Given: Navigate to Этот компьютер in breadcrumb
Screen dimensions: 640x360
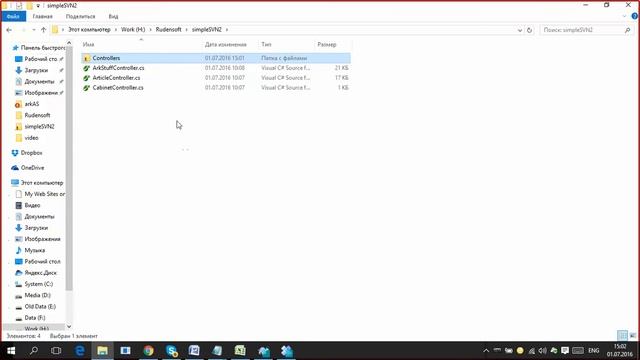Looking at the screenshot, I should point(89,30).
